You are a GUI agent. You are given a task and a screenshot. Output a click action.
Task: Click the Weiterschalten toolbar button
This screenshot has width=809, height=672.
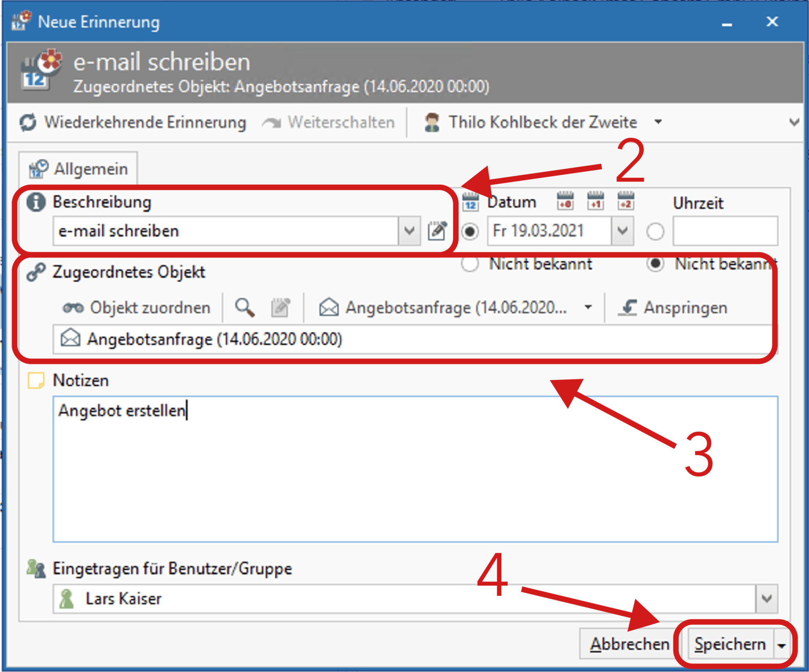coord(328,123)
